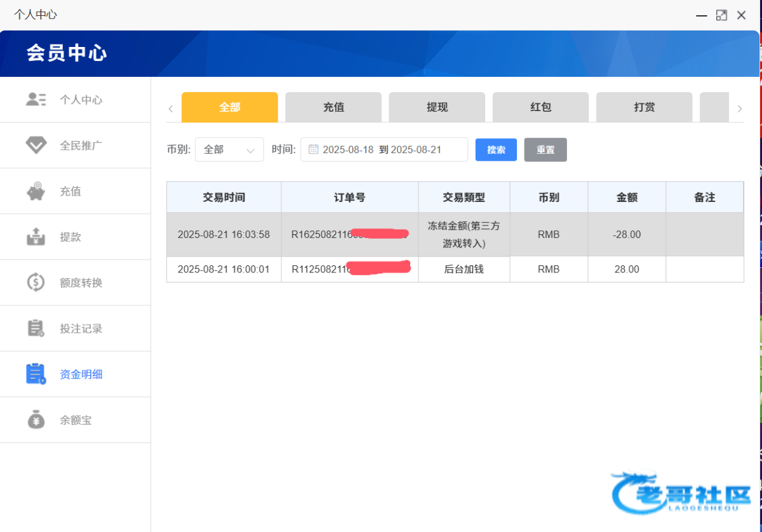Select the 红包 tab
This screenshot has width=762, height=532.
click(540, 107)
